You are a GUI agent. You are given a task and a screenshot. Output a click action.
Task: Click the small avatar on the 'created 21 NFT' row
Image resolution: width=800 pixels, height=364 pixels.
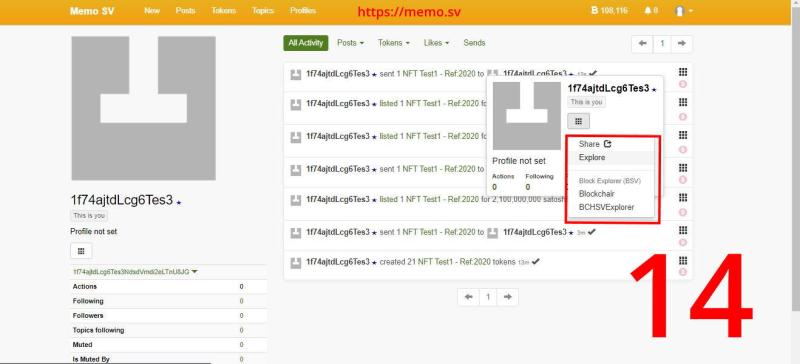(295, 262)
